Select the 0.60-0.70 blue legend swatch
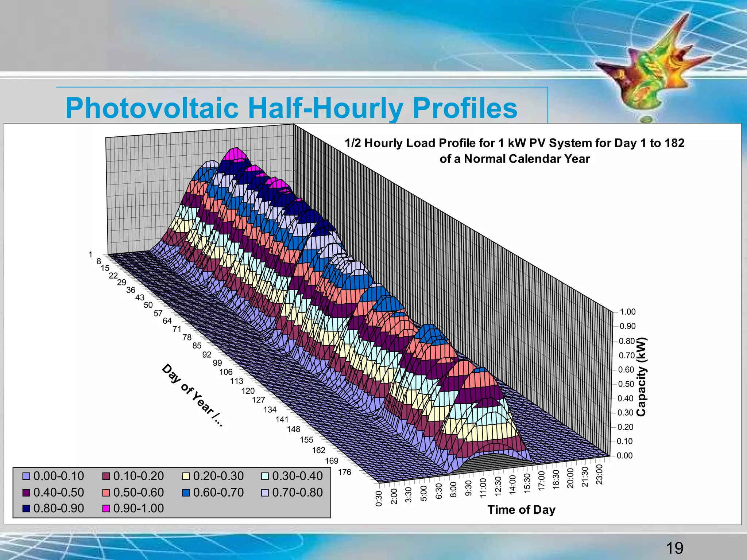Viewport: 747px width, 560px height. pyautogui.click(x=186, y=493)
